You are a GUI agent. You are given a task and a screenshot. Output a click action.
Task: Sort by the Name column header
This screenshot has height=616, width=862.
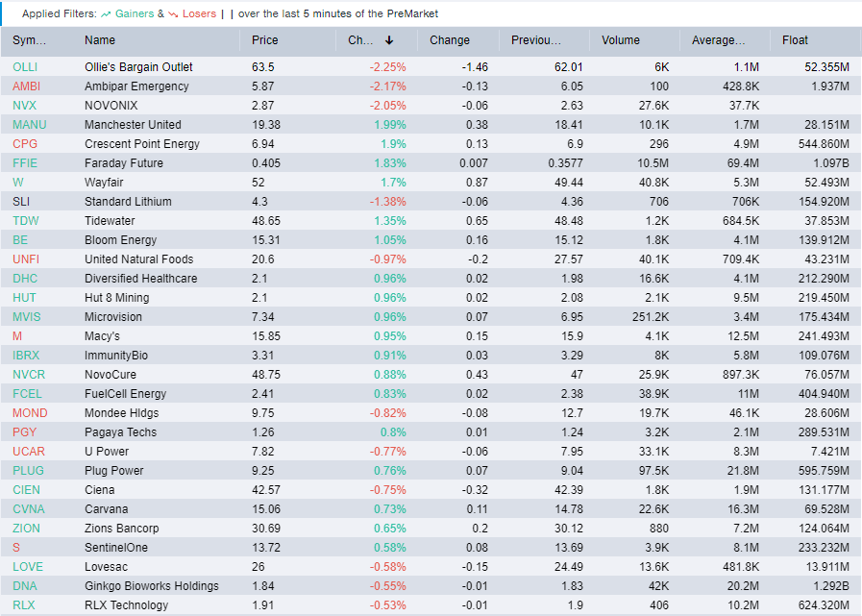tap(100, 40)
